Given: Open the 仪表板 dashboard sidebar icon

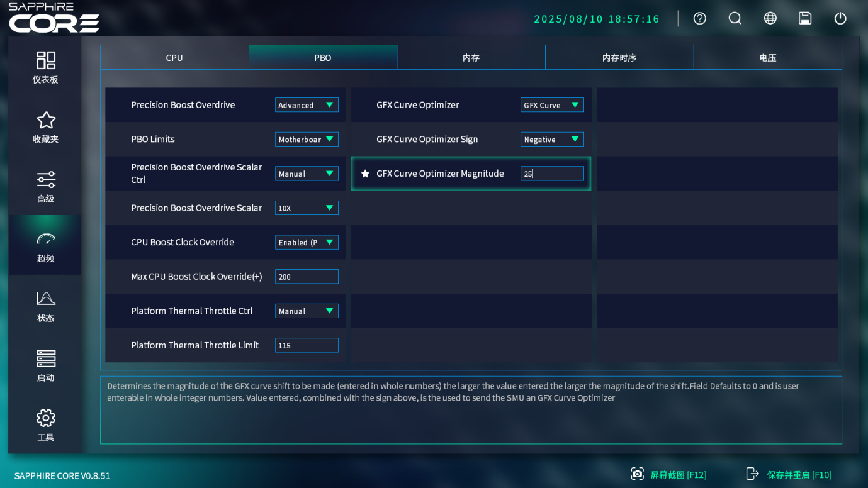Looking at the screenshot, I should (x=46, y=60).
